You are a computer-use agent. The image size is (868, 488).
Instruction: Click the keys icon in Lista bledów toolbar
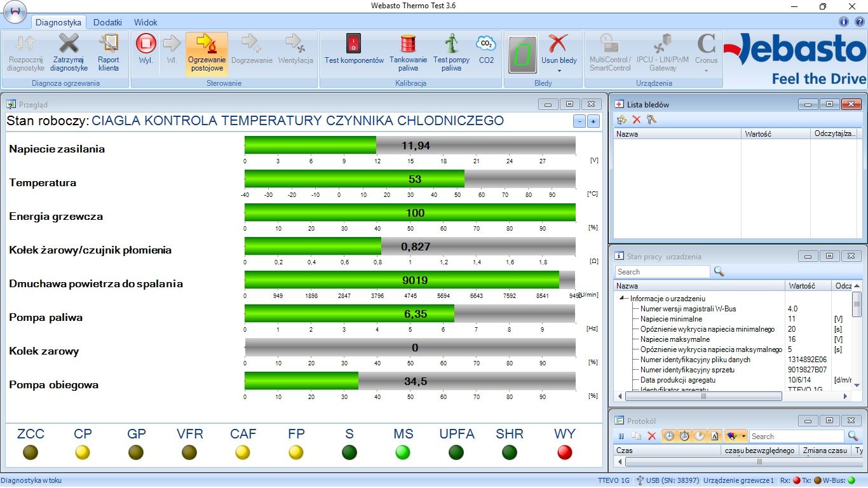coord(651,119)
